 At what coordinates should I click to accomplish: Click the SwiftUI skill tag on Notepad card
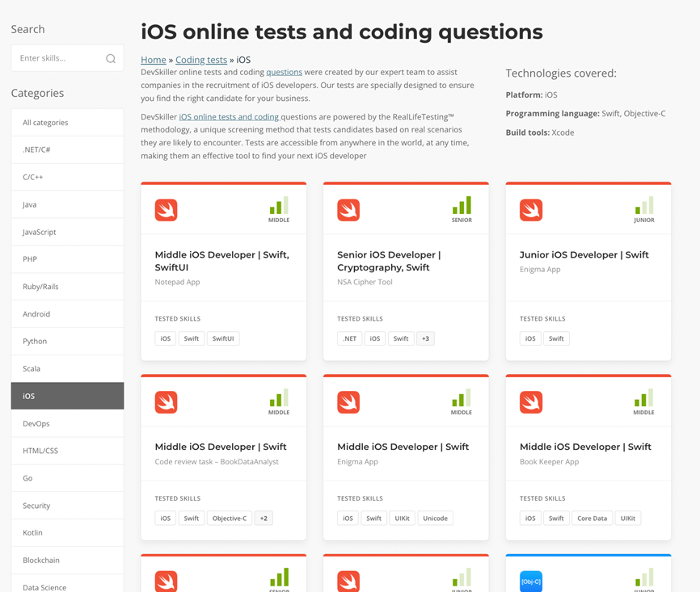pyautogui.click(x=223, y=338)
